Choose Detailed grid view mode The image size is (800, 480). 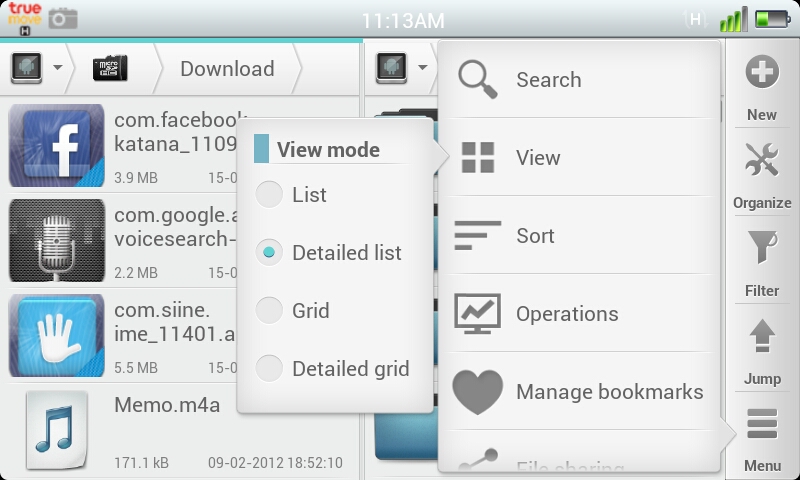[270, 369]
